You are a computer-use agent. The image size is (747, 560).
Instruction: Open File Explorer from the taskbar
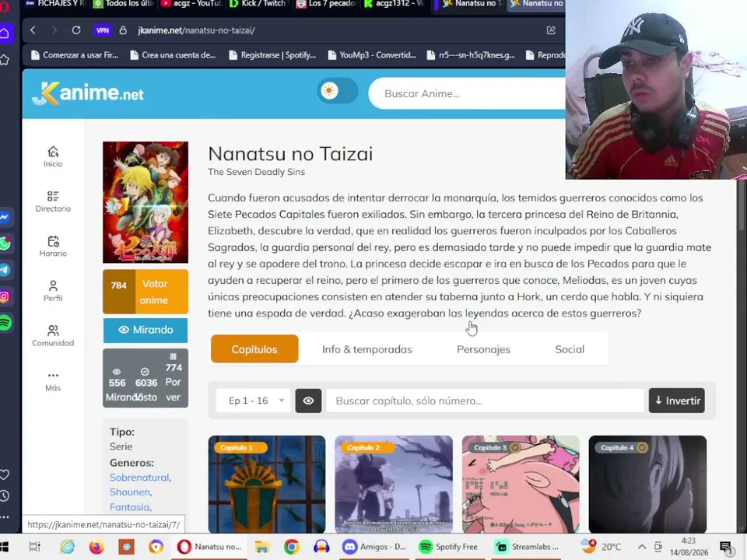point(262,547)
